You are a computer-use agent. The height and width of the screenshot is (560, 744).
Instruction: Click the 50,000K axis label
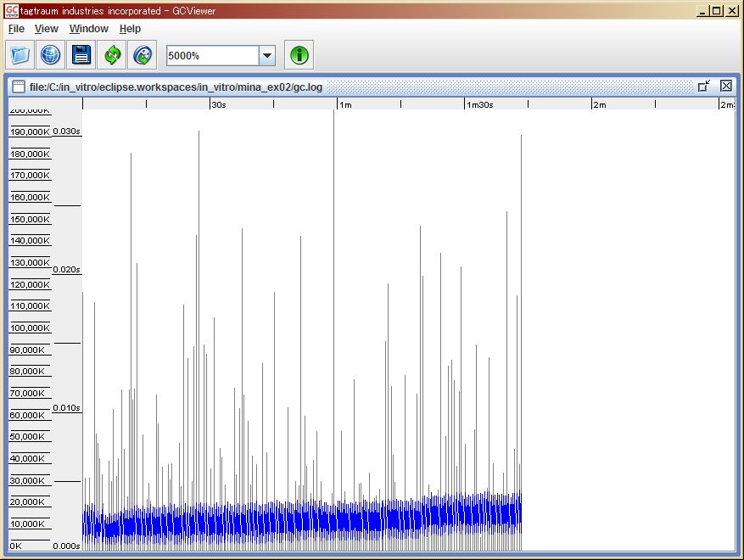click(27, 437)
